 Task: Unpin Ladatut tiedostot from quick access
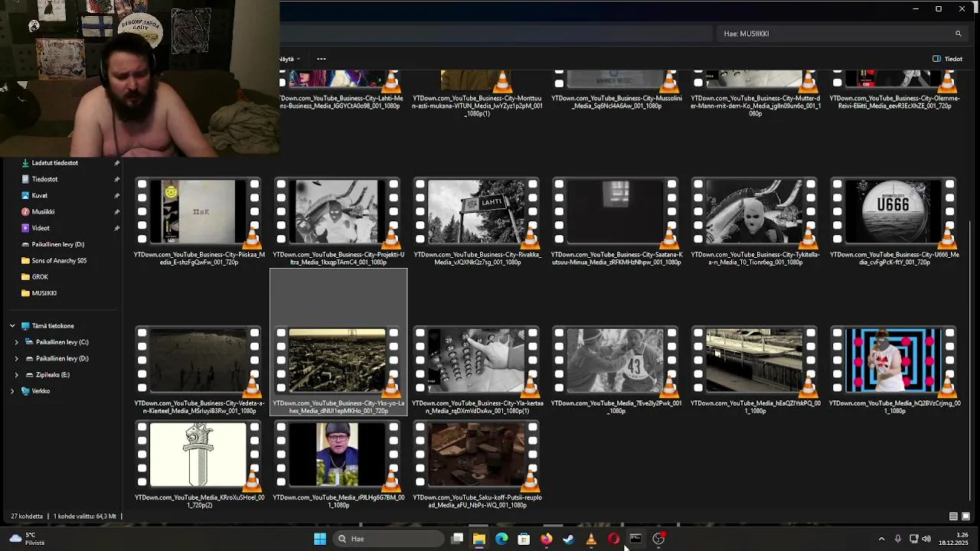(117, 163)
